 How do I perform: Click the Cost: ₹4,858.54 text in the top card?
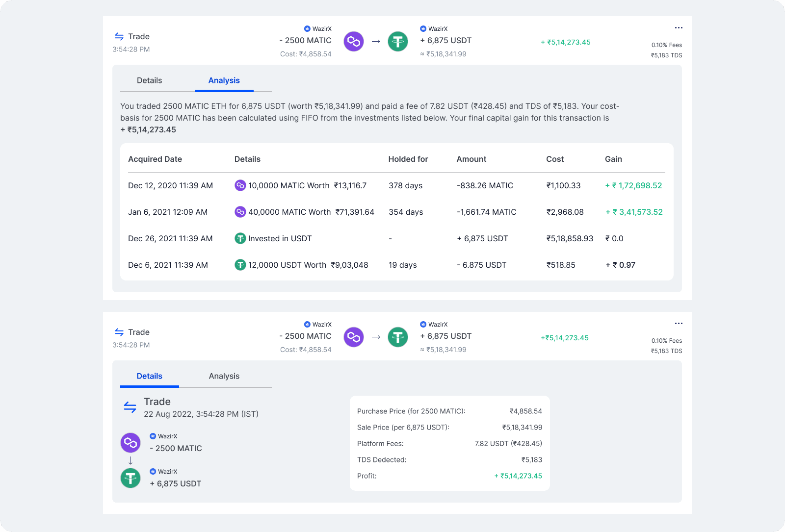pos(306,54)
